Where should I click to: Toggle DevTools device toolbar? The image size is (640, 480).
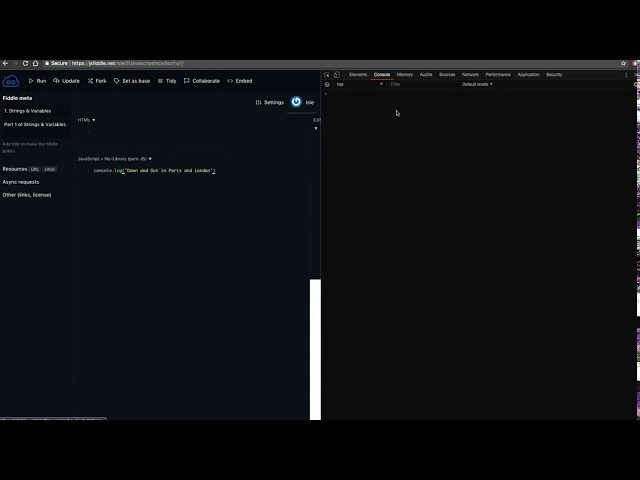coord(337,75)
